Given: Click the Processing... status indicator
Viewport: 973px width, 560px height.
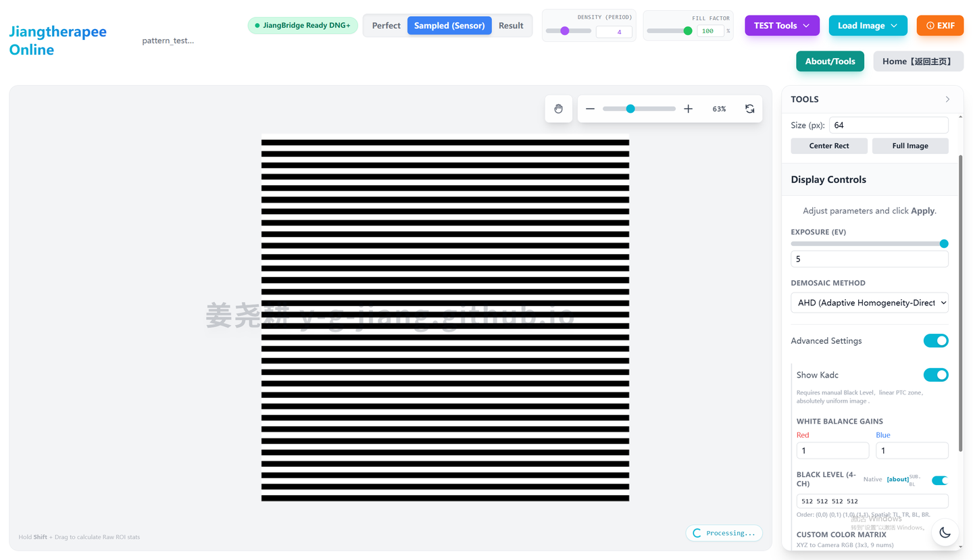Looking at the screenshot, I should (x=724, y=533).
